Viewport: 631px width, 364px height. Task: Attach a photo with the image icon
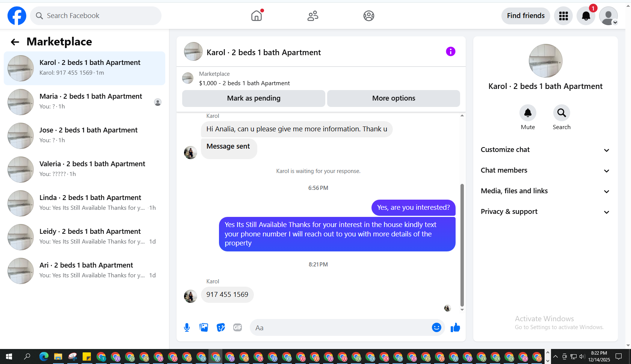point(204,328)
